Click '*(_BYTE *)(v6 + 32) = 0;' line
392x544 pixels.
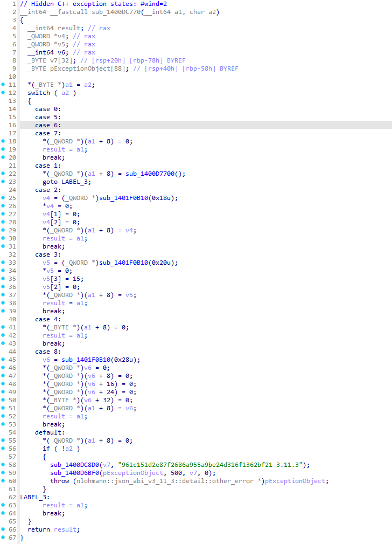point(87,400)
